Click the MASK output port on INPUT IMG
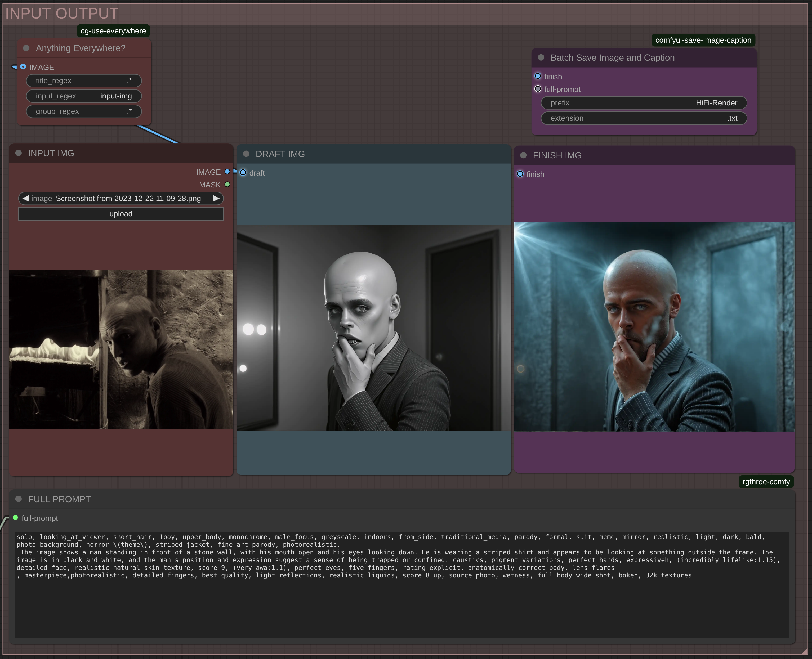 coord(227,185)
